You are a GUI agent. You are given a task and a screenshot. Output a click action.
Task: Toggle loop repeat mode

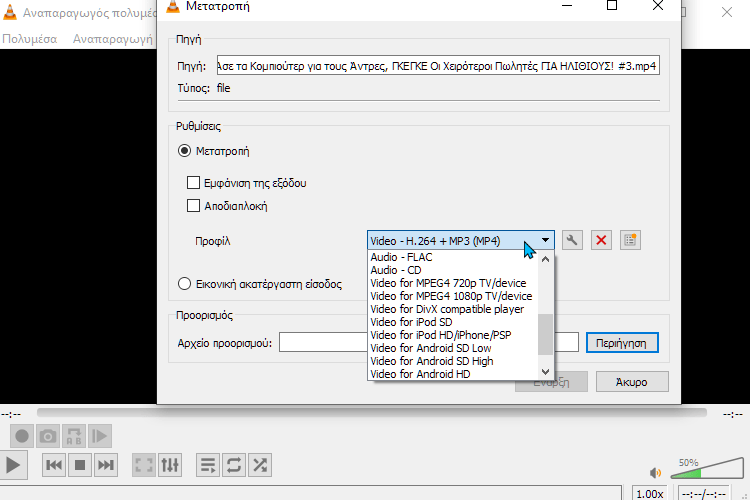pos(234,465)
